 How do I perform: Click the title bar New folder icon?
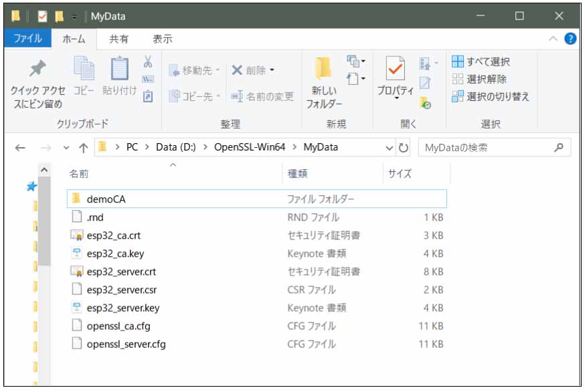click(x=59, y=16)
